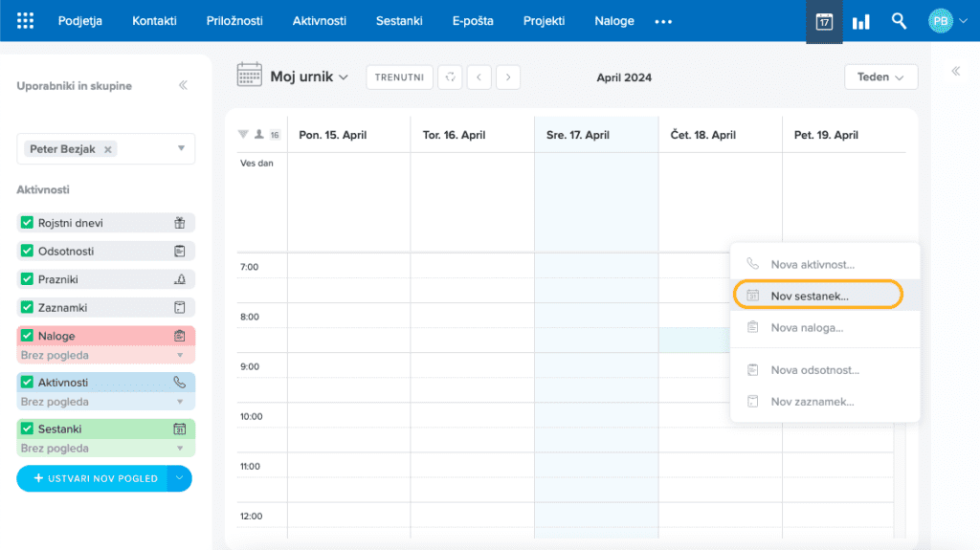
Task: Collapse the Uporabniki in skupine sidebar
Action: (183, 86)
